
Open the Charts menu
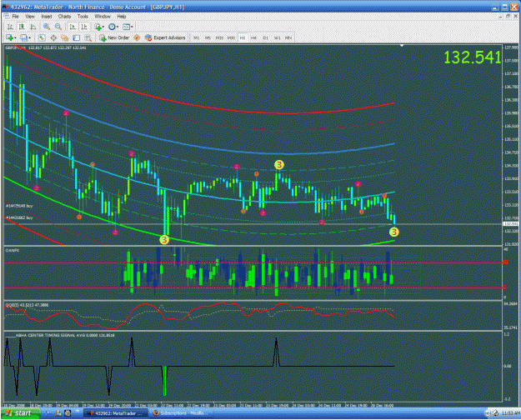click(64, 17)
